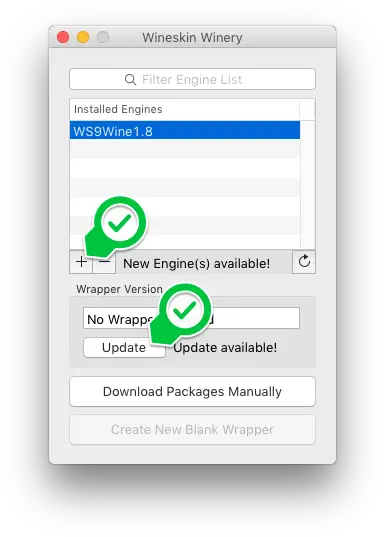Click the green checkmark near Update button

(x=184, y=310)
